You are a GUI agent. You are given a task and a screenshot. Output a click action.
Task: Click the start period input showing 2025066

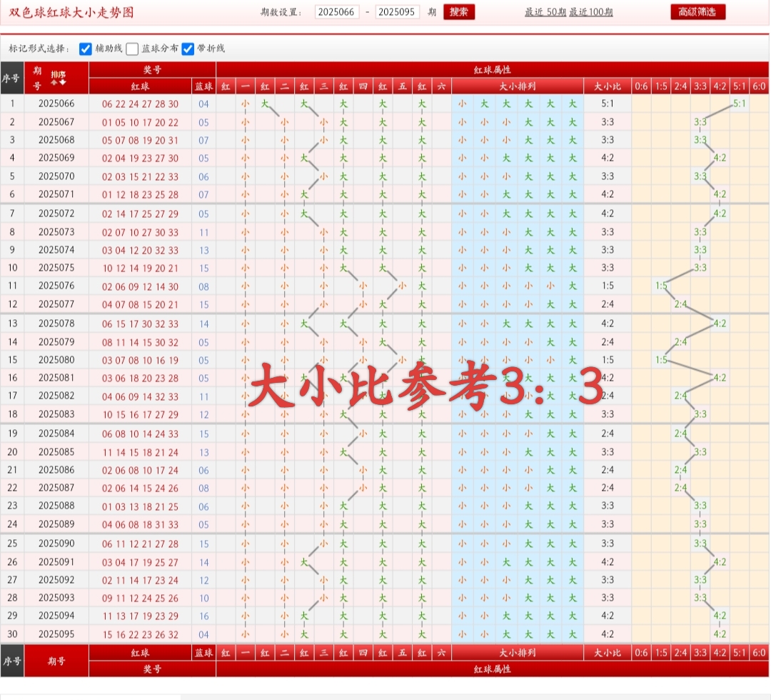(x=336, y=12)
